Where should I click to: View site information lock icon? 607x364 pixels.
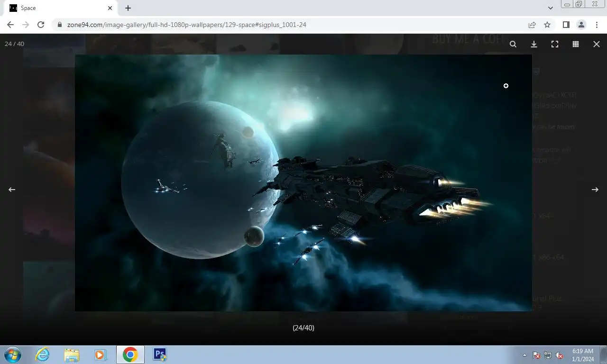[x=60, y=25]
